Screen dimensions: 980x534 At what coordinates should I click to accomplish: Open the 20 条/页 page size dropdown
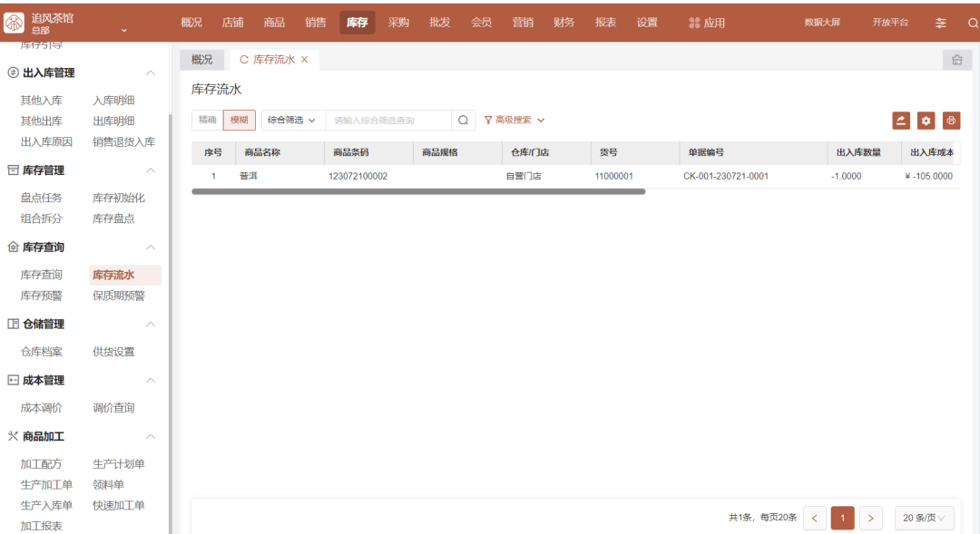pos(924,519)
